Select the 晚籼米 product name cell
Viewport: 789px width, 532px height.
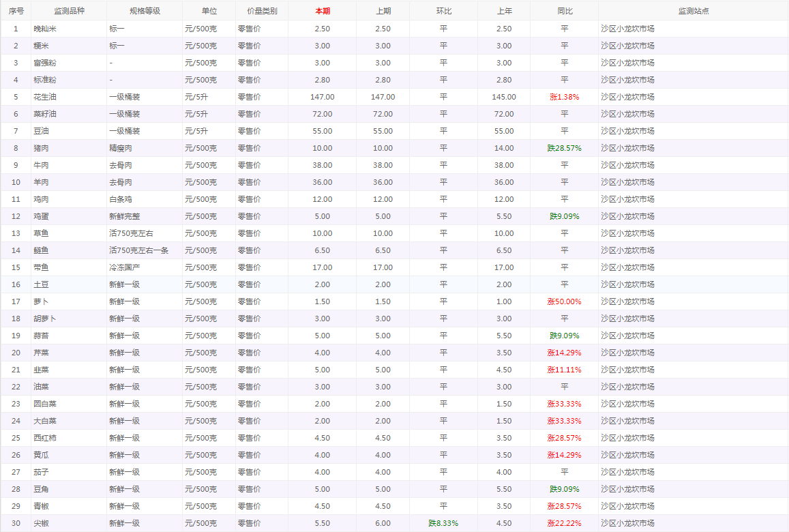coord(45,29)
